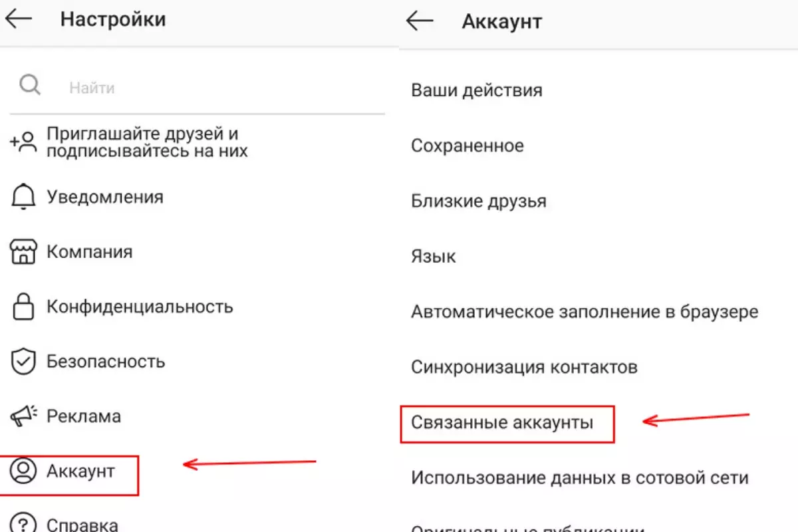Click the Аккаунт profile icon

coord(24,471)
